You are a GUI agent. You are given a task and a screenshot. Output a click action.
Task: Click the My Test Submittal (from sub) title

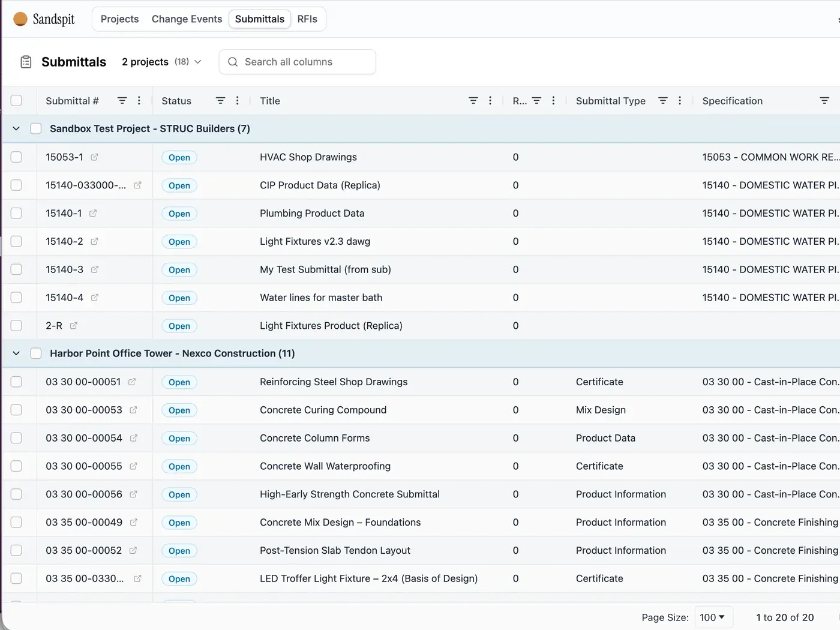pos(325,269)
